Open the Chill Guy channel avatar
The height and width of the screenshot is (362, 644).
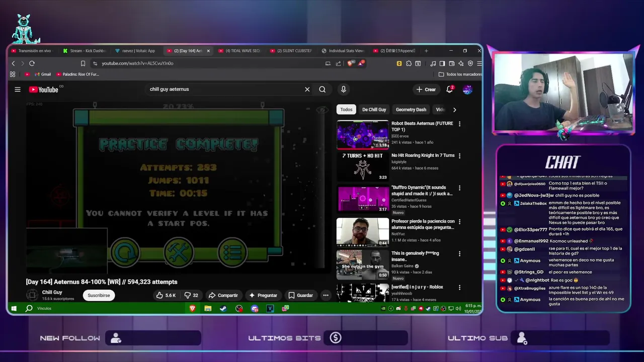point(32,295)
